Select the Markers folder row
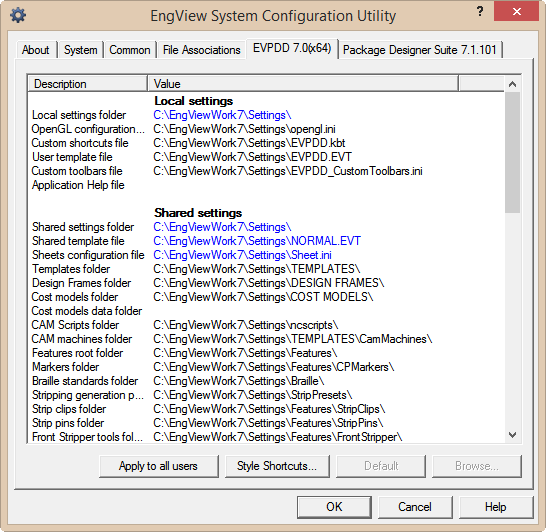Screen dimensions: 546x532 coord(266,367)
